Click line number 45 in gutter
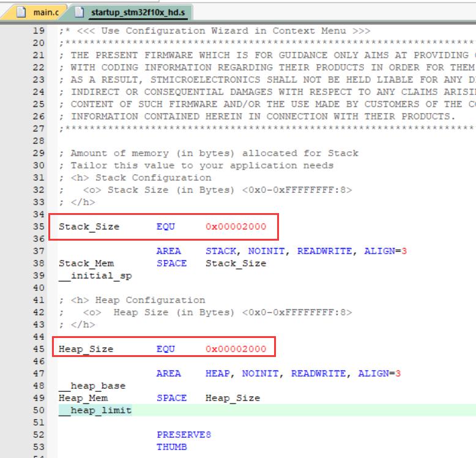This screenshot has width=476, height=458. [39, 349]
